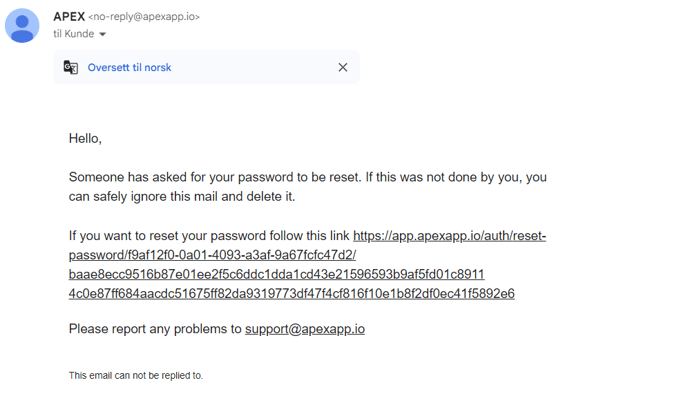Image resolution: width=688 pixels, height=396 pixels.
Task: Click the Google Translate icon in banner
Action: 71,67
